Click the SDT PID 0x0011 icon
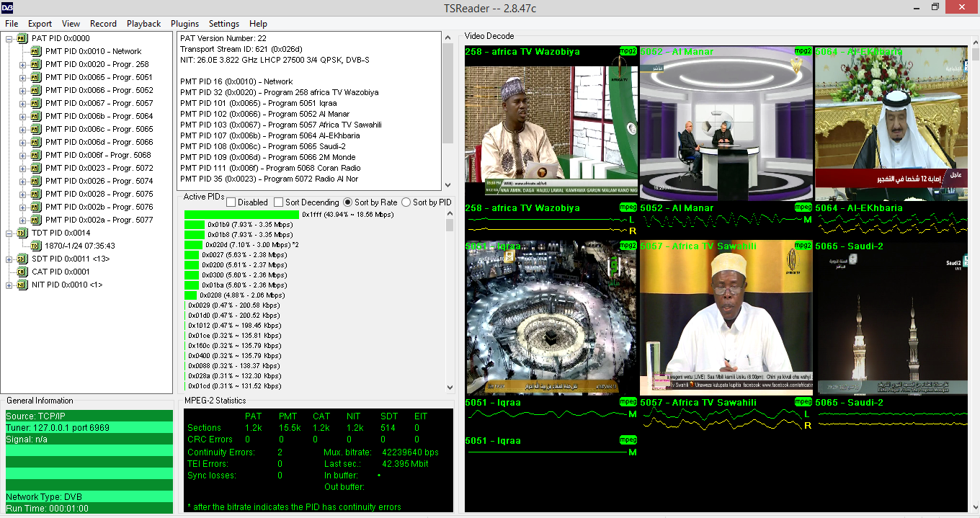 pyautogui.click(x=22, y=259)
